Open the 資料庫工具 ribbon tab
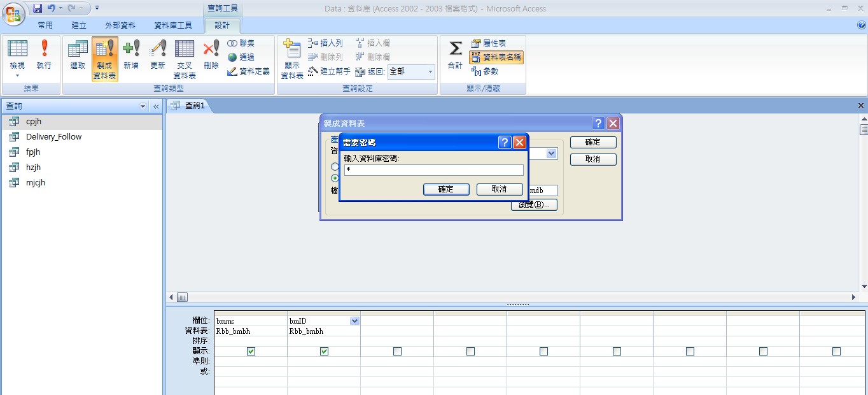Viewport: 868px width, 395px height. (x=173, y=25)
